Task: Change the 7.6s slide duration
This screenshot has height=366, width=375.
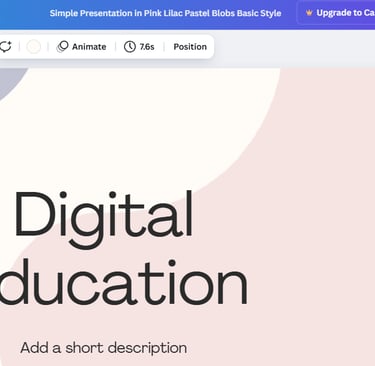Action: click(139, 47)
